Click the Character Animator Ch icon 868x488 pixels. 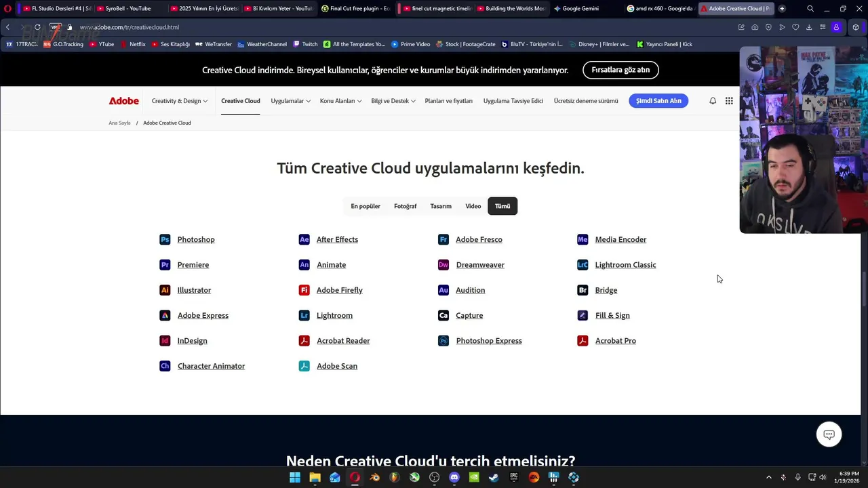tap(165, 366)
